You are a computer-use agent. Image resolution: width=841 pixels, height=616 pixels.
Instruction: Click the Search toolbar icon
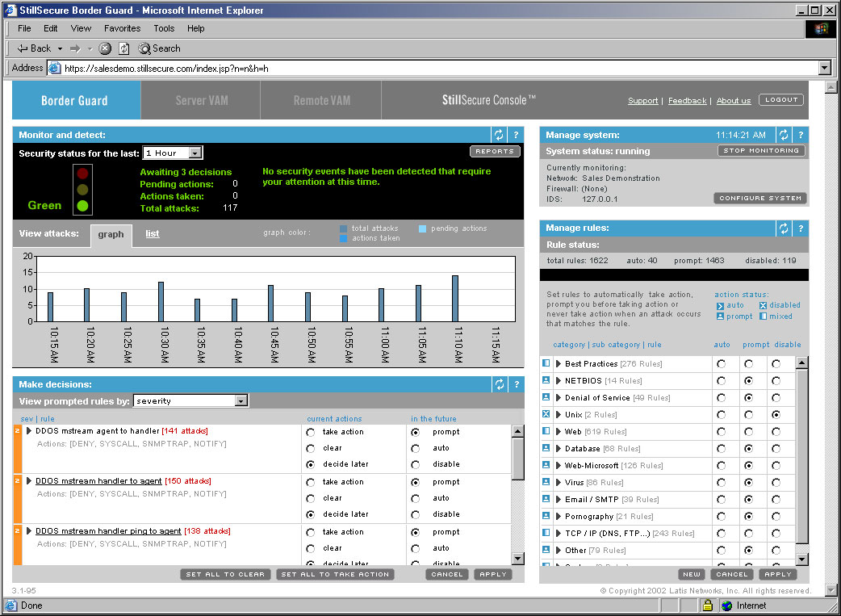click(x=144, y=48)
